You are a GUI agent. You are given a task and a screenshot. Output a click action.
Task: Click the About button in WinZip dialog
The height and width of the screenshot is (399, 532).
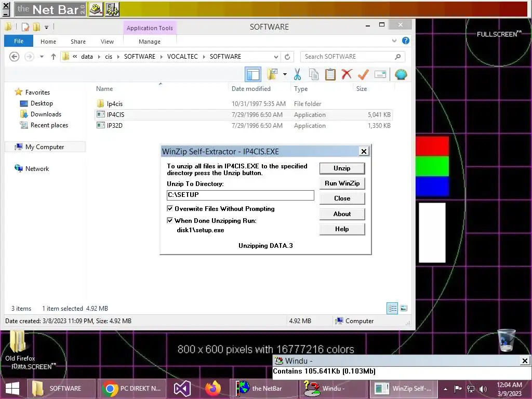point(342,214)
